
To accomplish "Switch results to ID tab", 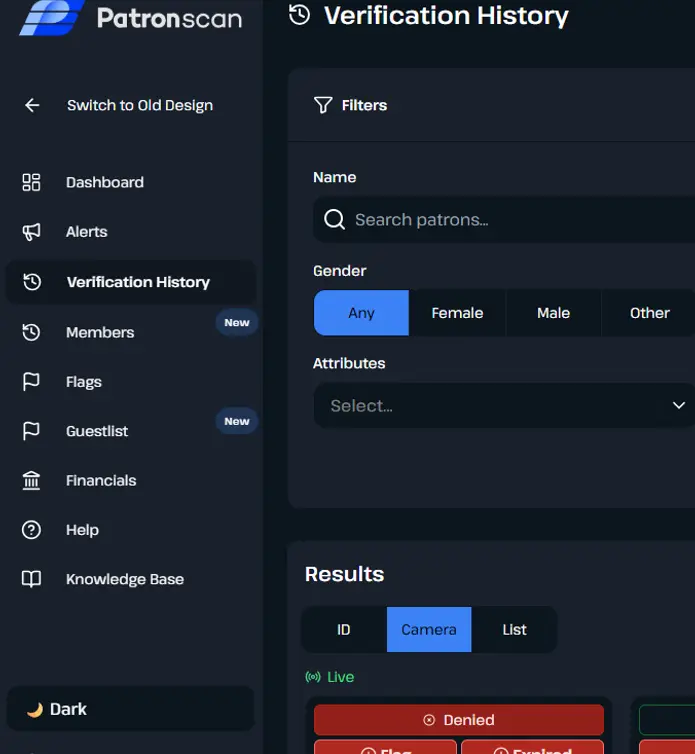I will [x=344, y=629].
